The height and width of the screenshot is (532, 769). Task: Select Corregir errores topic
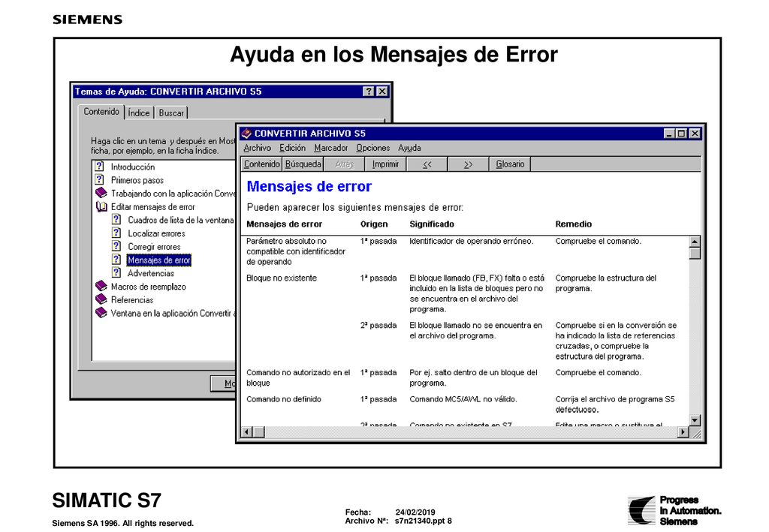pyautogui.click(x=154, y=247)
